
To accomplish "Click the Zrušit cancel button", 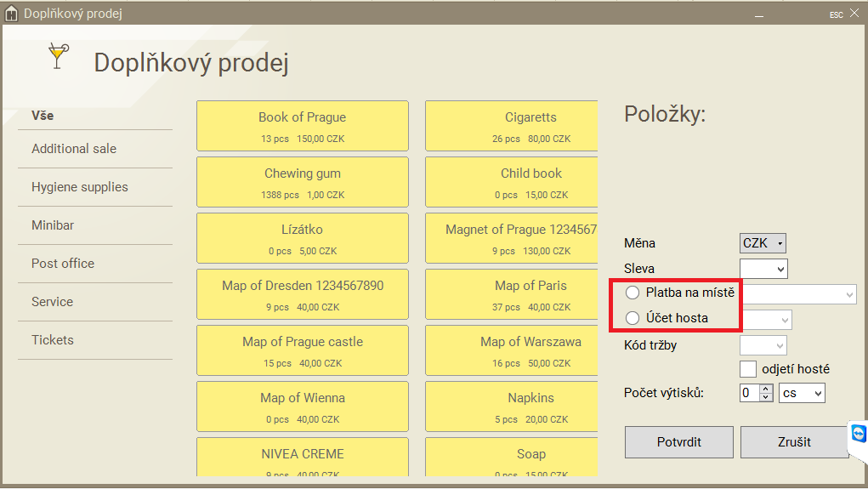I will tap(794, 442).
